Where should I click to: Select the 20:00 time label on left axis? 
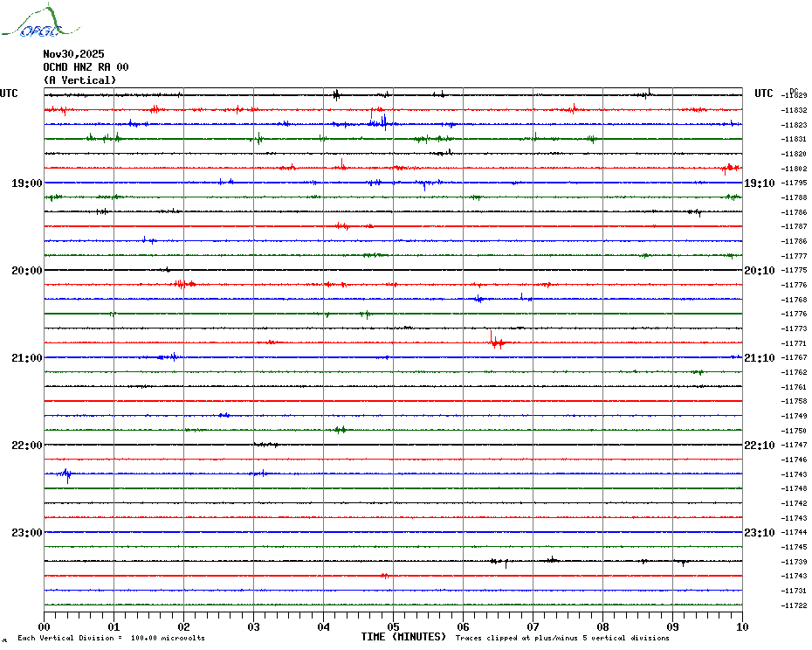pos(26,271)
